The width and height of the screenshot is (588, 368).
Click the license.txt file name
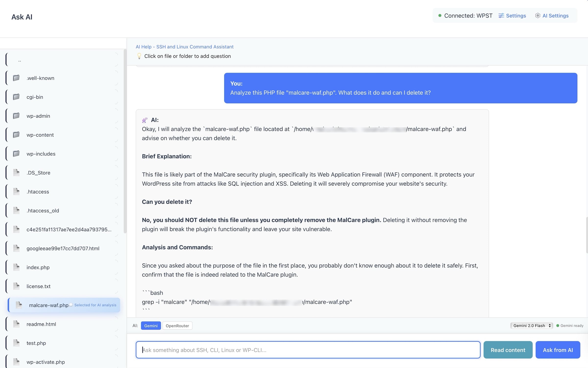tap(38, 286)
